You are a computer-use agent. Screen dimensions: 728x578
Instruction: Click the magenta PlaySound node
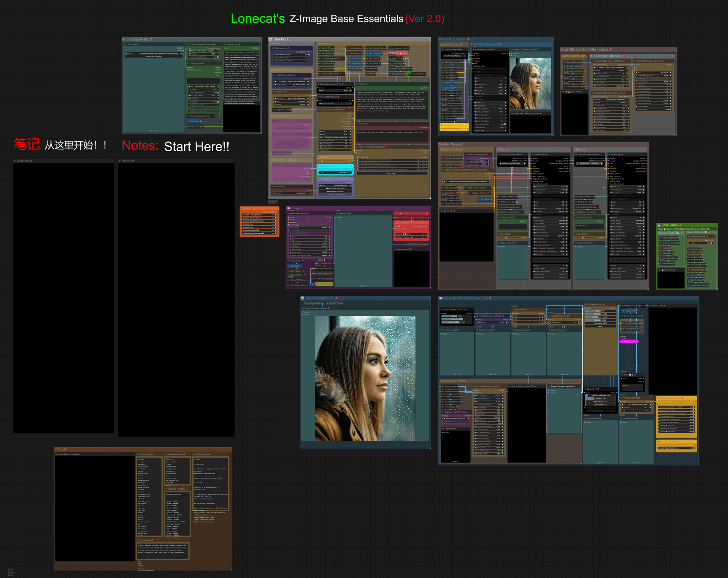pos(629,341)
